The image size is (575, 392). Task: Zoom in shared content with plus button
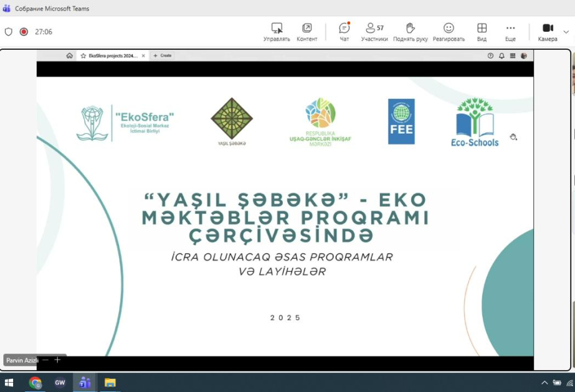pos(57,360)
